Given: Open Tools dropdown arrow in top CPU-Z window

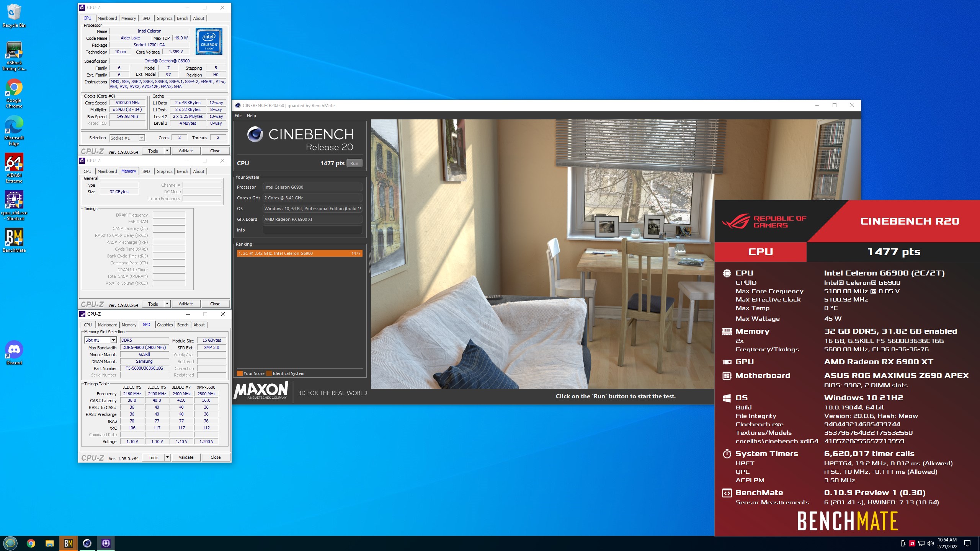Looking at the screenshot, I should [167, 151].
